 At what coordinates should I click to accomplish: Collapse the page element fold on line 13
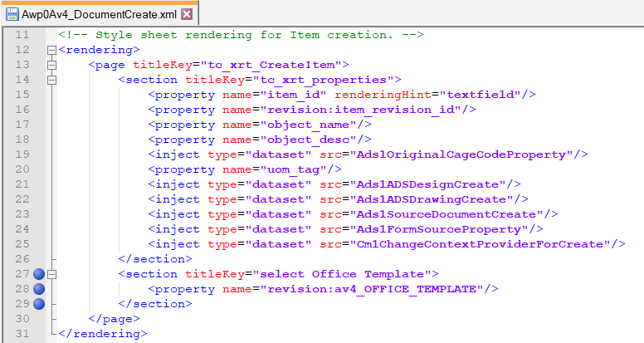[51, 65]
